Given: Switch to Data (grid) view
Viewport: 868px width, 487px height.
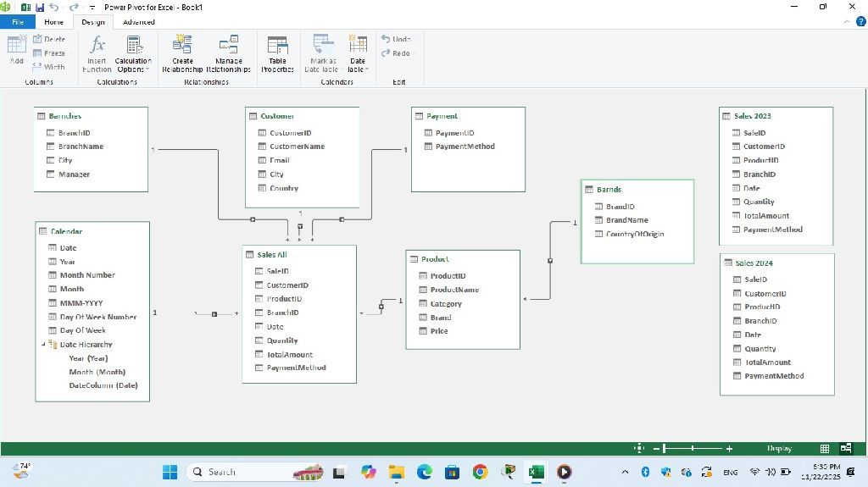Looking at the screenshot, I should [x=825, y=448].
